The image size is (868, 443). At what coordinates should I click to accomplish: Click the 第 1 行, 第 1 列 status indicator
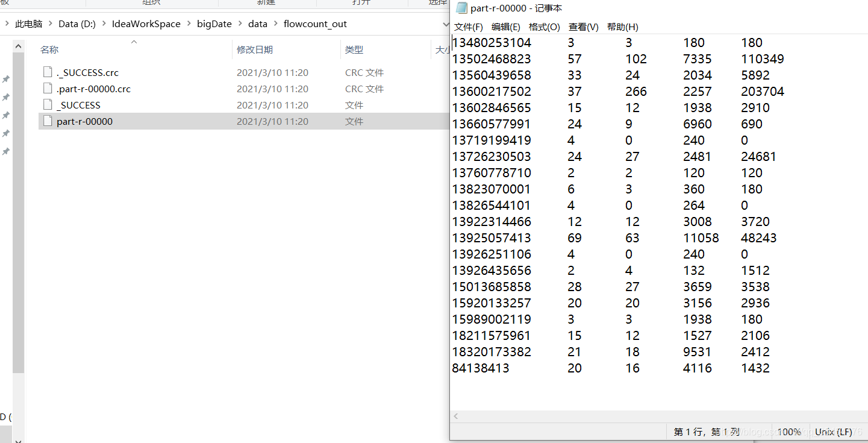click(x=706, y=432)
